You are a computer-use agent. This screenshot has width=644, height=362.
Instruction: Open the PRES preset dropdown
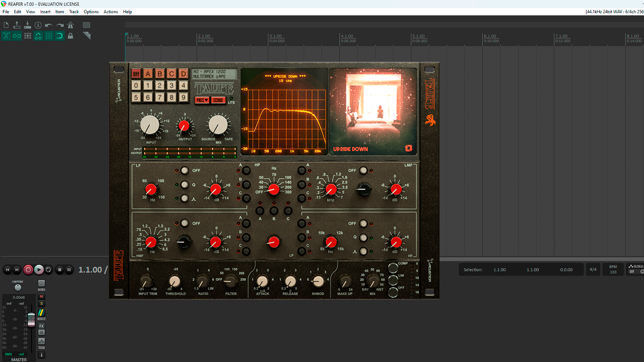tap(202, 100)
